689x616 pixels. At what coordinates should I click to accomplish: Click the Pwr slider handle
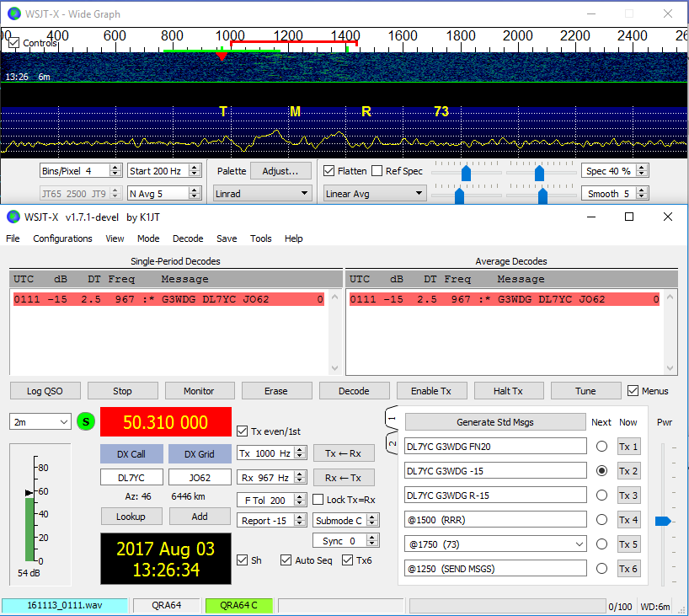click(x=663, y=521)
